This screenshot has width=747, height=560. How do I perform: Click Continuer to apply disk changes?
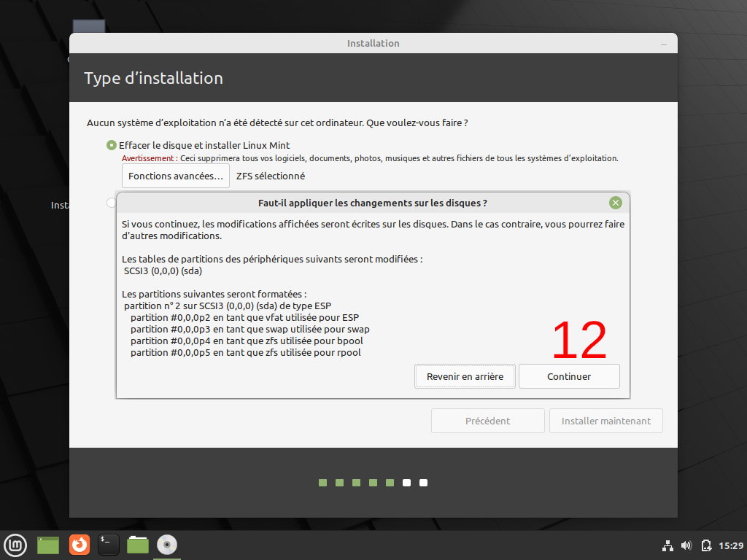tap(569, 376)
